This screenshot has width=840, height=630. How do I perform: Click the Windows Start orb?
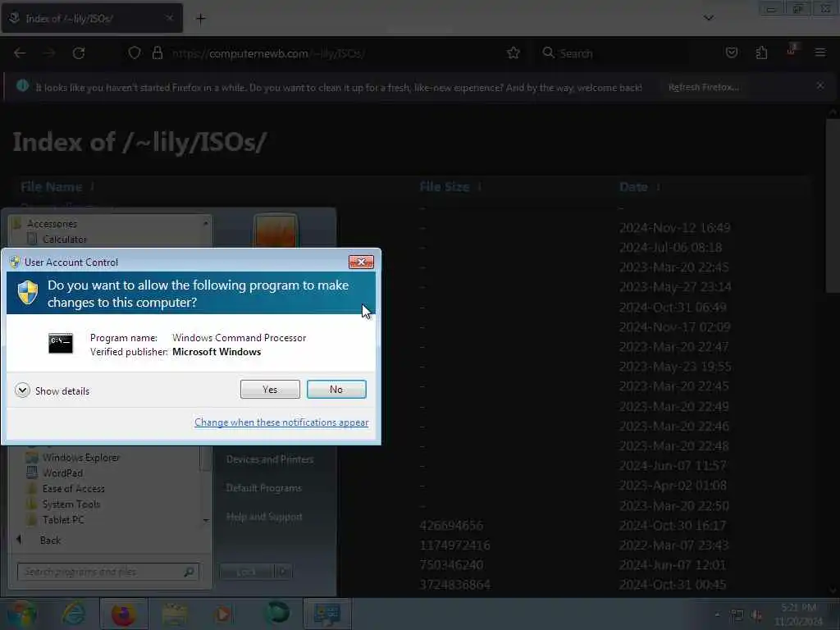pyautogui.click(x=21, y=614)
